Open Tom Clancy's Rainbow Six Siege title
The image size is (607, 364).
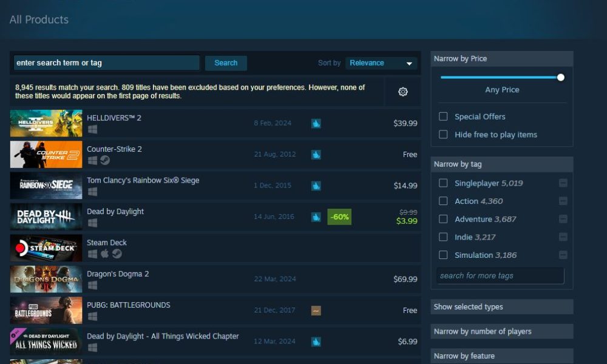point(143,180)
